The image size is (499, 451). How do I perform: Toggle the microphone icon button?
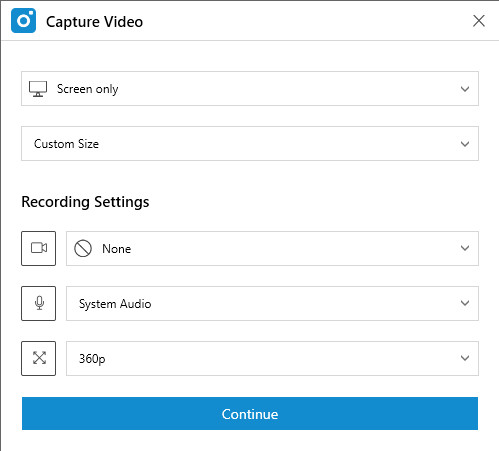(39, 303)
